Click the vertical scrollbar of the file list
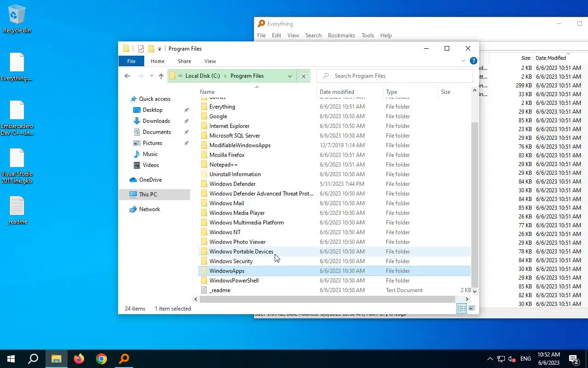 click(x=475, y=204)
